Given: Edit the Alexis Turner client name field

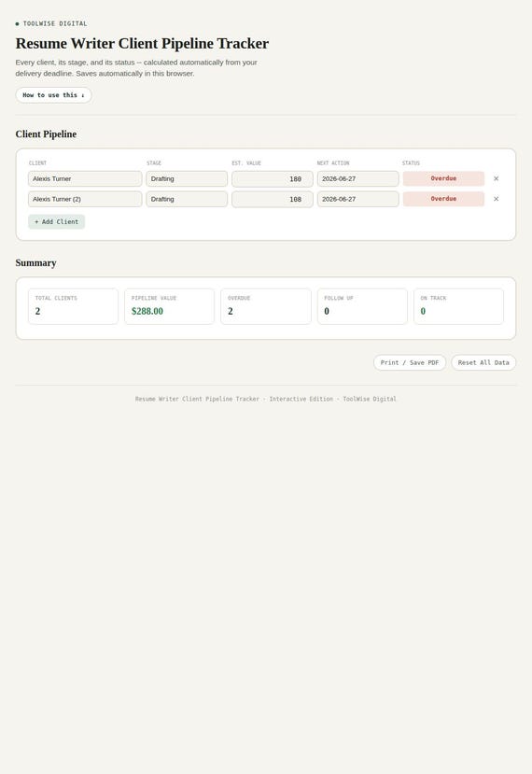Looking at the screenshot, I should click(85, 178).
